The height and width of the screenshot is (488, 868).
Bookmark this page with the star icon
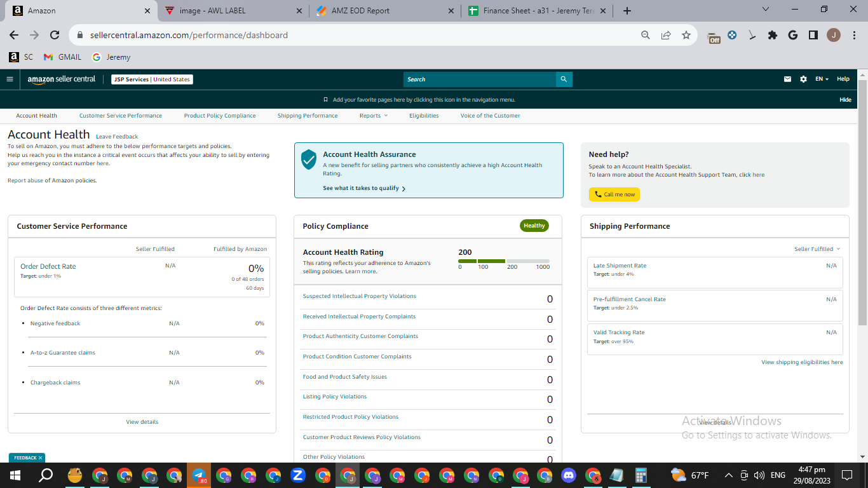(x=686, y=35)
